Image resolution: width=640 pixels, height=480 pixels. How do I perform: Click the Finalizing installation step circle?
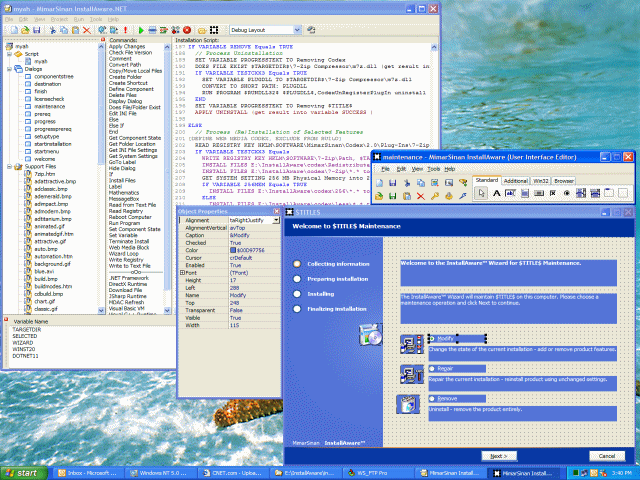[297, 309]
